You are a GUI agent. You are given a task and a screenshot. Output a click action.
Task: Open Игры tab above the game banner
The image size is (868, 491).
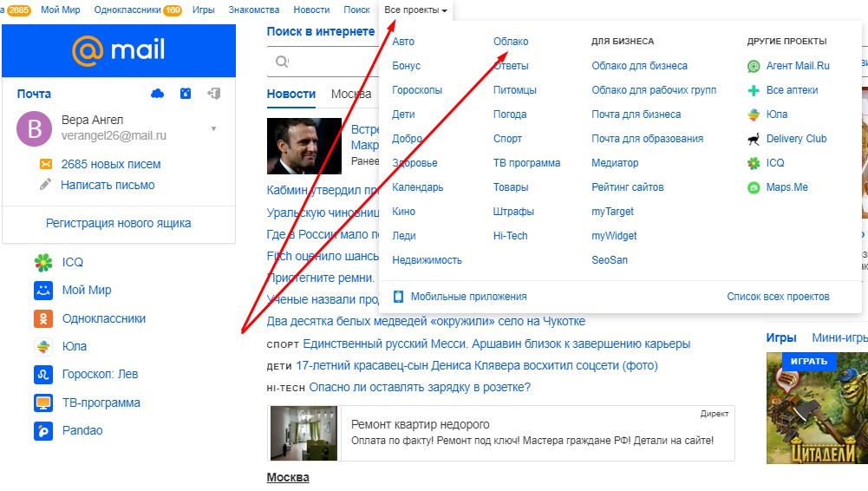(781, 337)
